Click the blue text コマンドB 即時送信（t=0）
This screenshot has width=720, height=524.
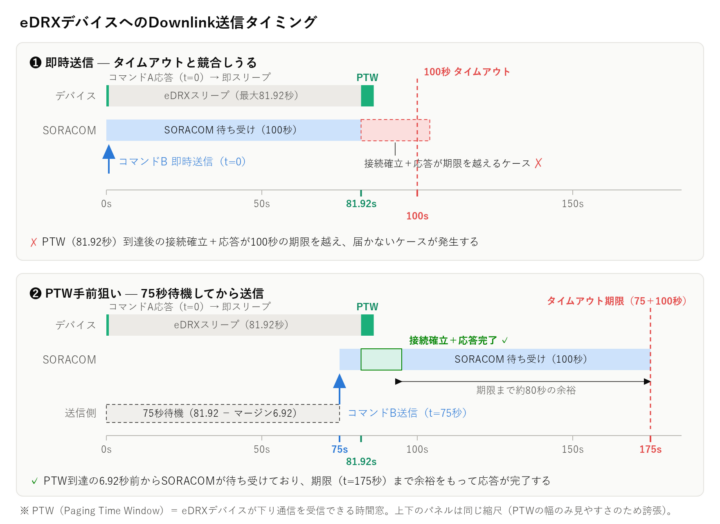tap(182, 162)
